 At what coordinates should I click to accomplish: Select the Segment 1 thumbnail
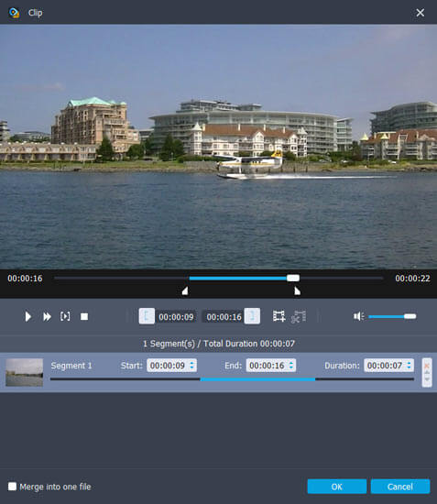coord(24,372)
